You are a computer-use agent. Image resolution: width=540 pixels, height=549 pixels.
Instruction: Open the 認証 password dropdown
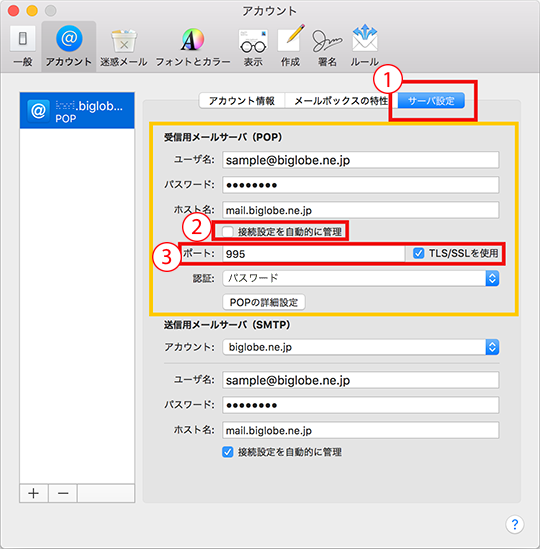click(361, 278)
